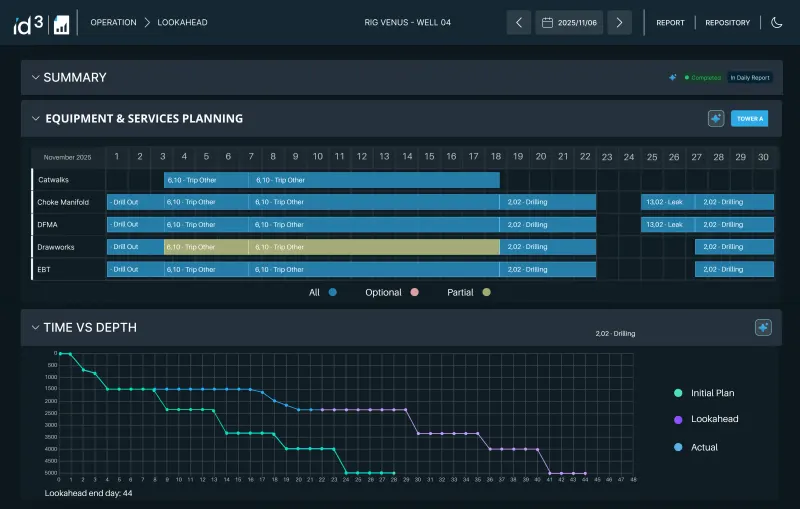Select Choke Manifold row label
Screen dimensions: 800x509
click(x=63, y=202)
